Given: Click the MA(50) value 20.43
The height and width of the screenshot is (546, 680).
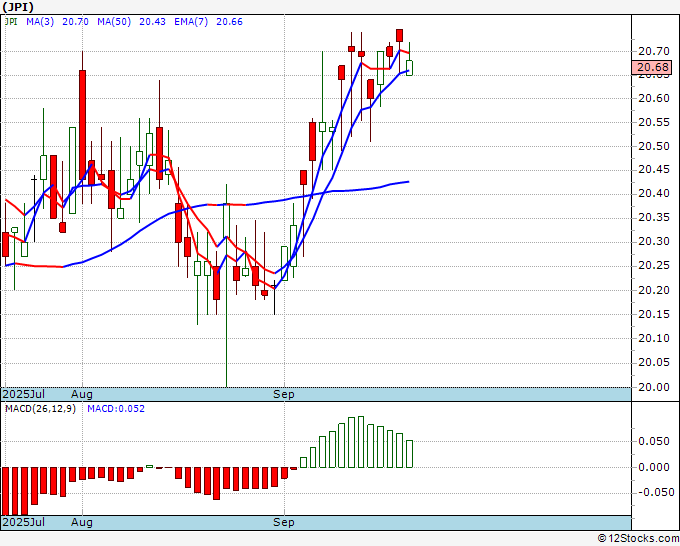Looking at the screenshot, I should tap(152, 22).
